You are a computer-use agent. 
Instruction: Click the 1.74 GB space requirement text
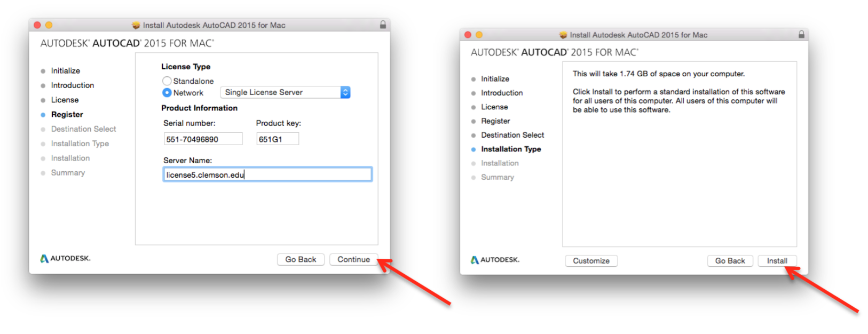(x=659, y=74)
